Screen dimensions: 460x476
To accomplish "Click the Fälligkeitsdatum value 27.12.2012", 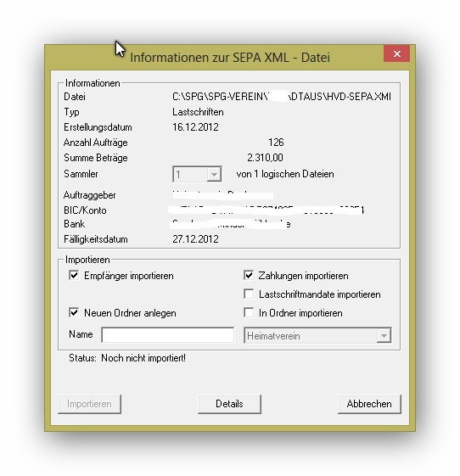I will pyautogui.click(x=195, y=239).
